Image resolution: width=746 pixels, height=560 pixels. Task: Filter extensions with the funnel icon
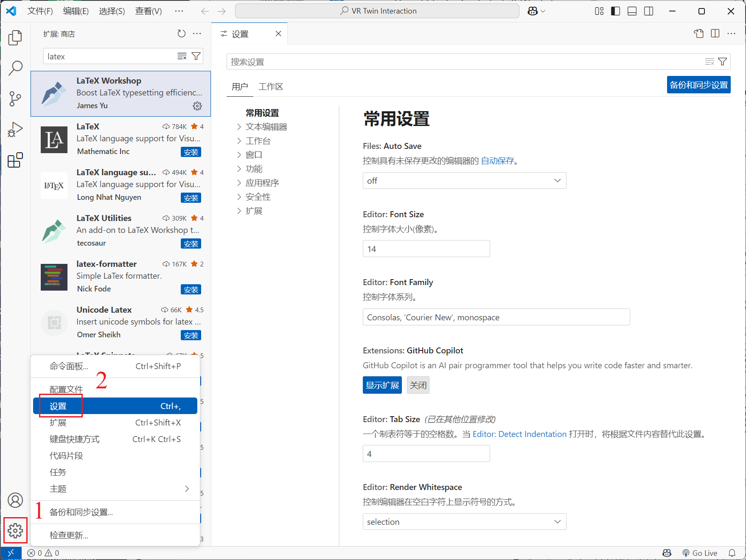196,56
